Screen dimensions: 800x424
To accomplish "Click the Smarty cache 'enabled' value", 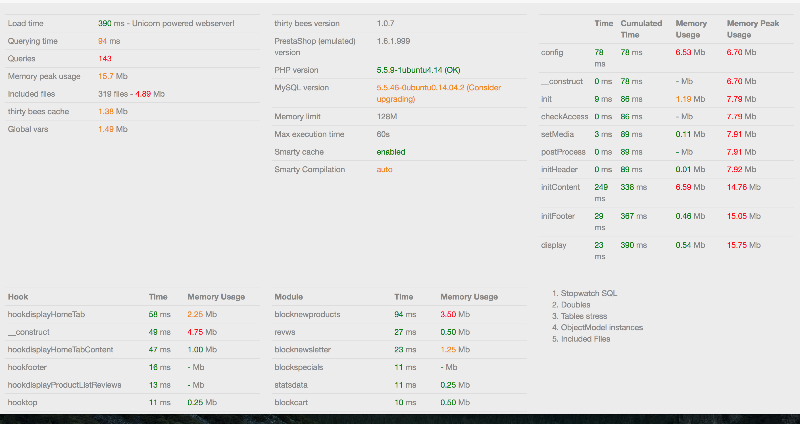I will (391, 152).
